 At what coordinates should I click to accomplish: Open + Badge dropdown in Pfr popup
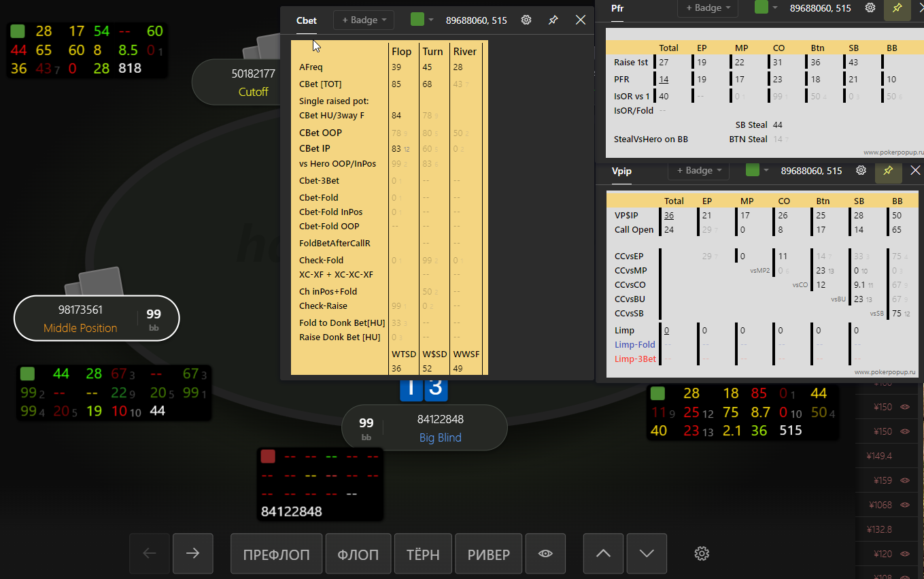point(708,8)
